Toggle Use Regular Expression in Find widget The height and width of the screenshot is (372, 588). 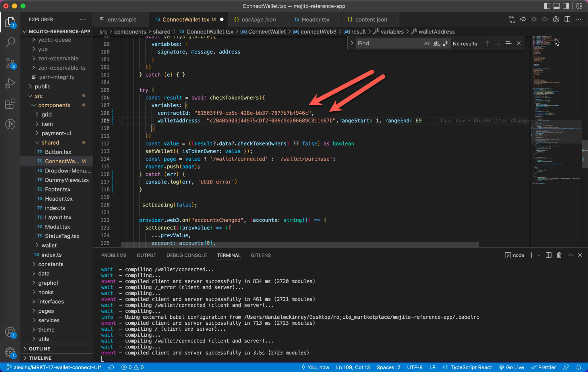(445, 43)
